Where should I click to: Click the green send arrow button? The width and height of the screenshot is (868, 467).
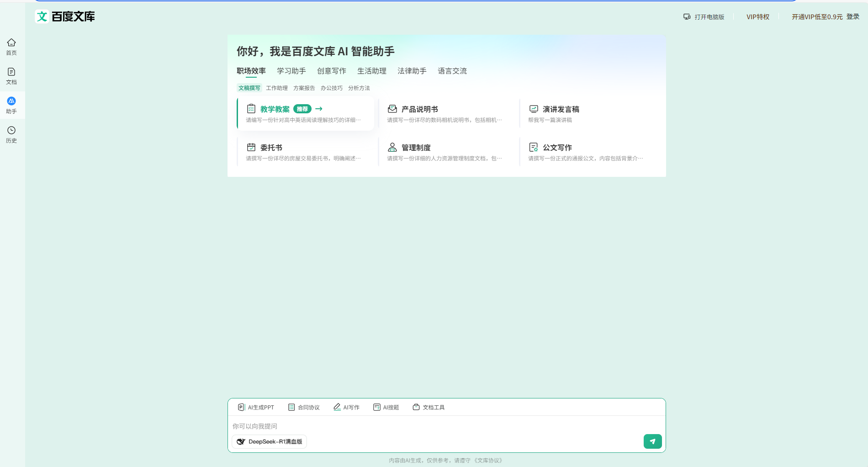(x=652, y=441)
